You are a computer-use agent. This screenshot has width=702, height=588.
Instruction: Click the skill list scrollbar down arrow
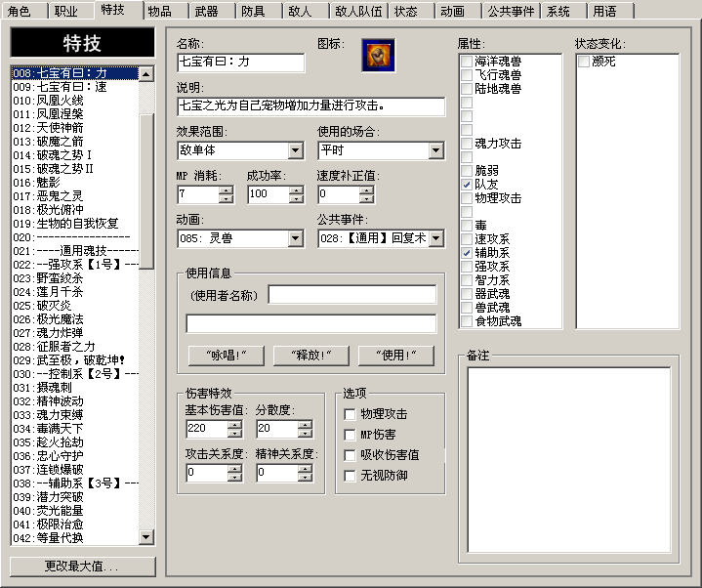coord(146,536)
